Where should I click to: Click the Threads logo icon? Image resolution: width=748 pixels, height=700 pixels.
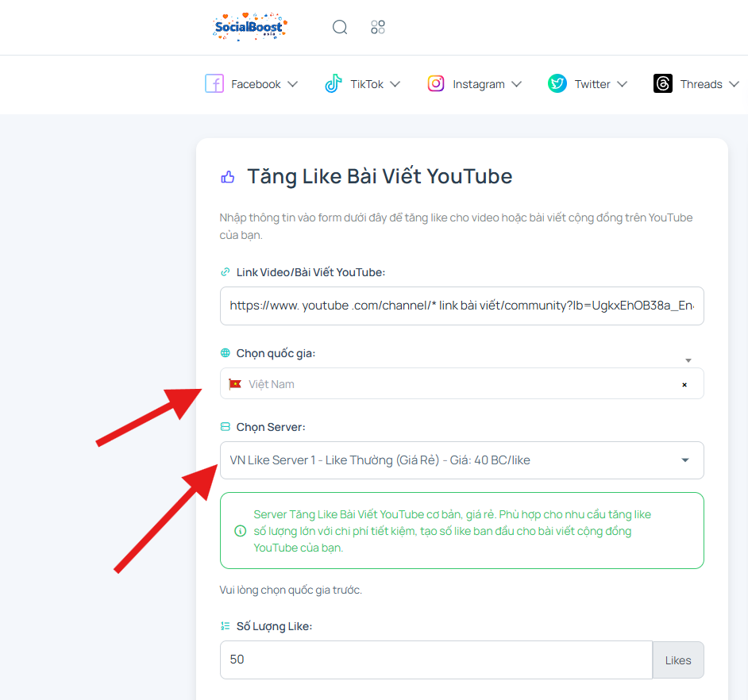pyautogui.click(x=663, y=83)
